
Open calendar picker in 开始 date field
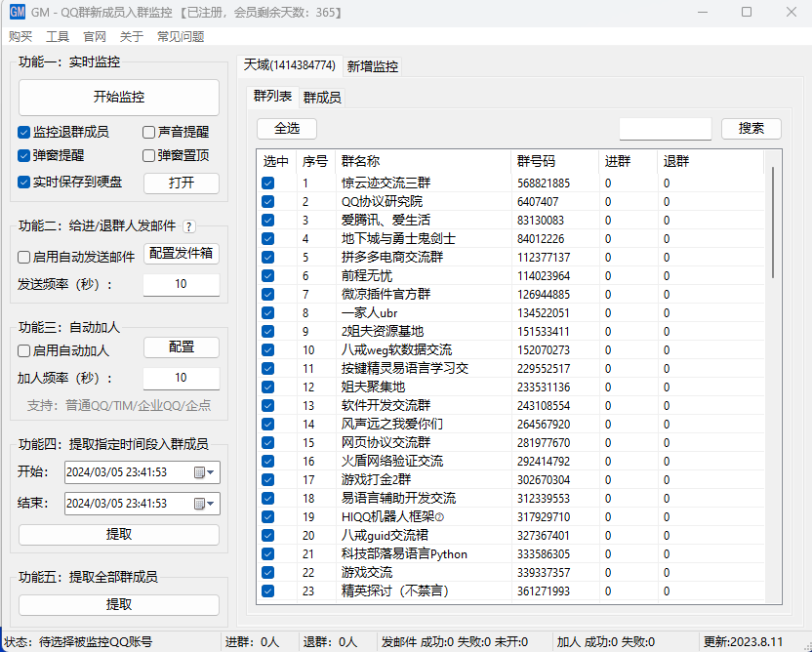coord(200,472)
